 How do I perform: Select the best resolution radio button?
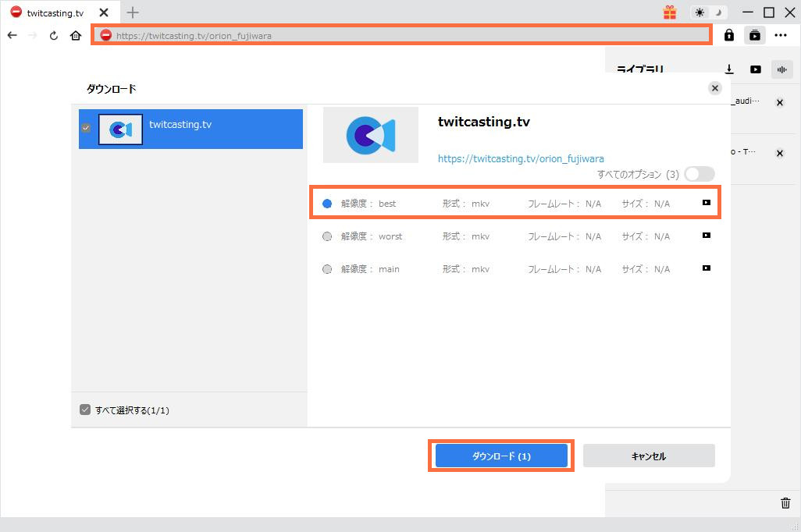coord(327,204)
